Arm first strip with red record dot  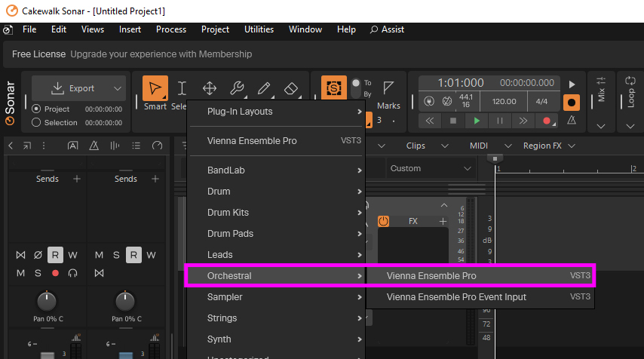pos(55,273)
